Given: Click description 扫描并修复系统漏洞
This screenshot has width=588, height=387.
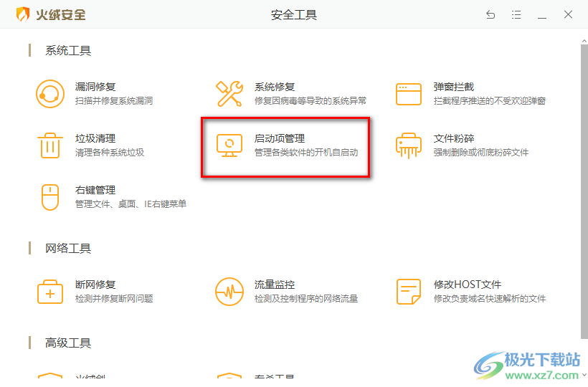Looking at the screenshot, I should pos(113,101).
